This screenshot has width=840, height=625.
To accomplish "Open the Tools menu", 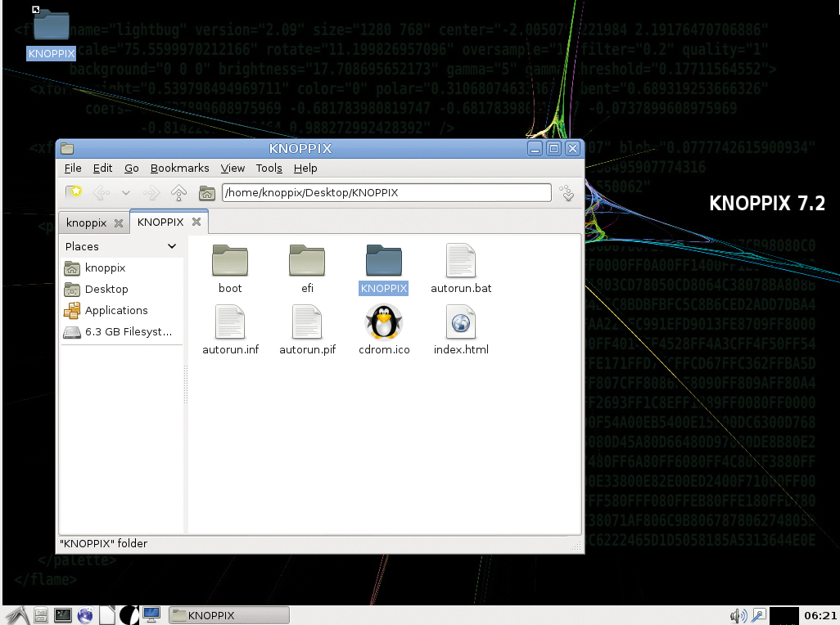I will 269,168.
